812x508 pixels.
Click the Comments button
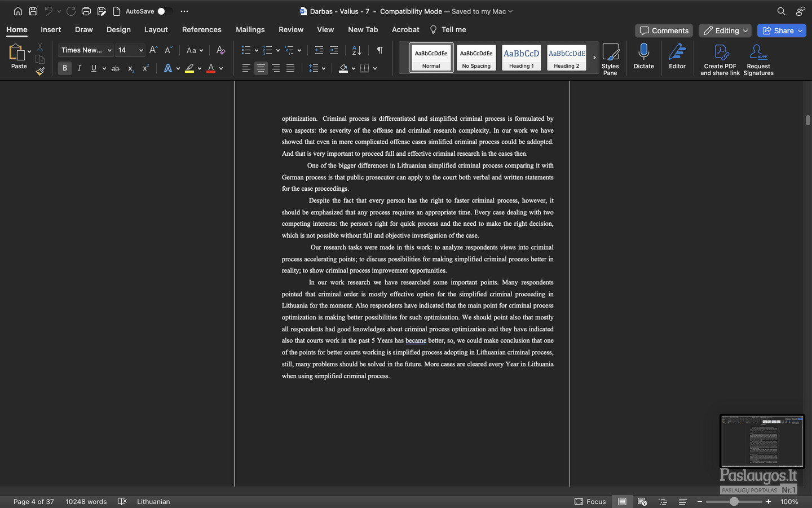point(664,30)
